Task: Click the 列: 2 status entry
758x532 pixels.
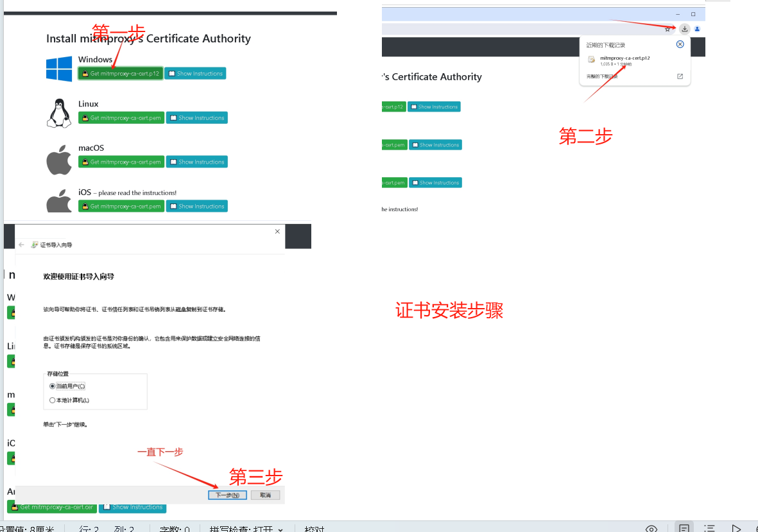Action: coord(125,529)
